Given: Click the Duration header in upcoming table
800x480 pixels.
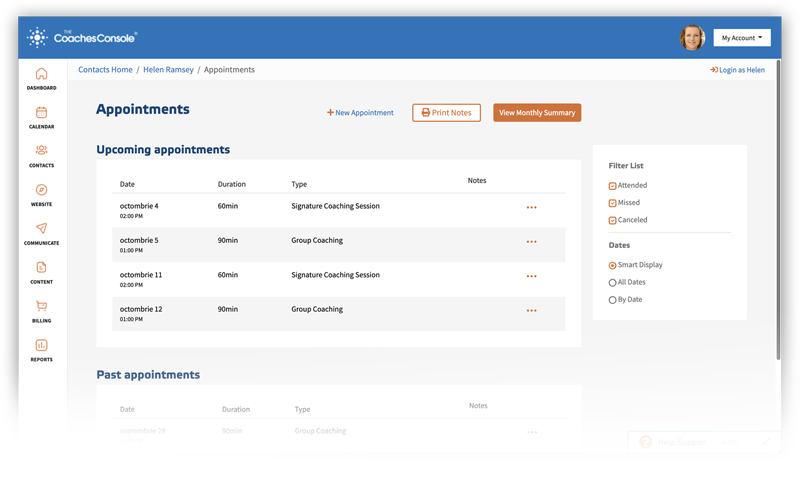Looking at the screenshot, I should click(232, 184).
